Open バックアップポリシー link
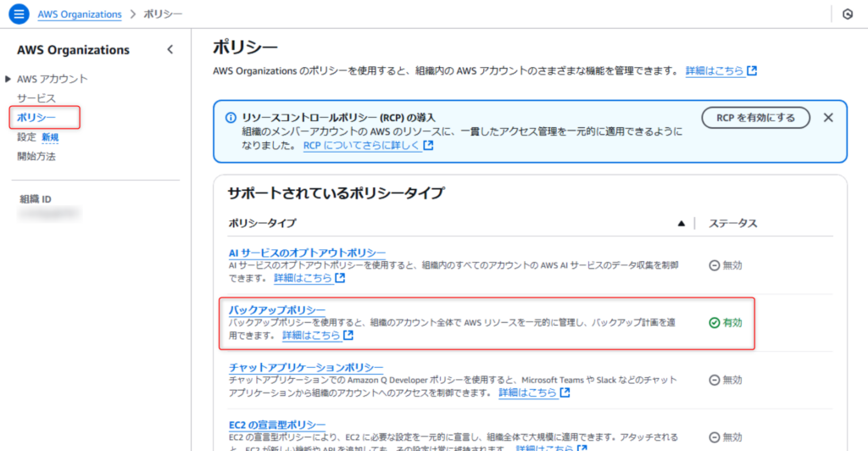 (277, 310)
